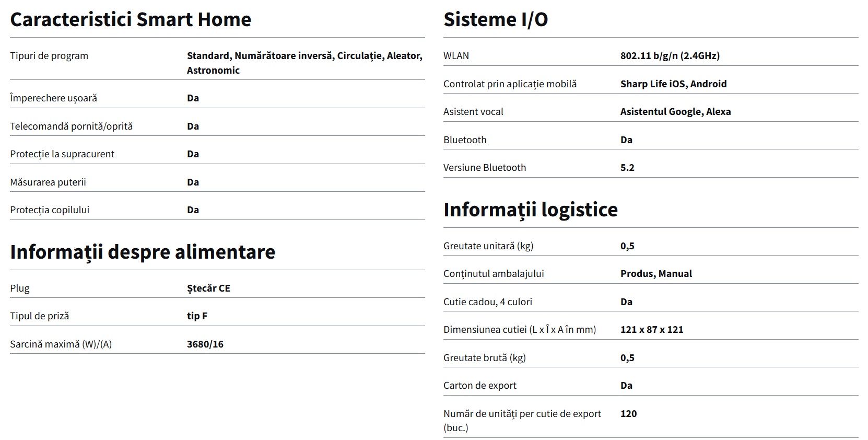Click the Ștecăr CE plug value

pyautogui.click(x=208, y=288)
